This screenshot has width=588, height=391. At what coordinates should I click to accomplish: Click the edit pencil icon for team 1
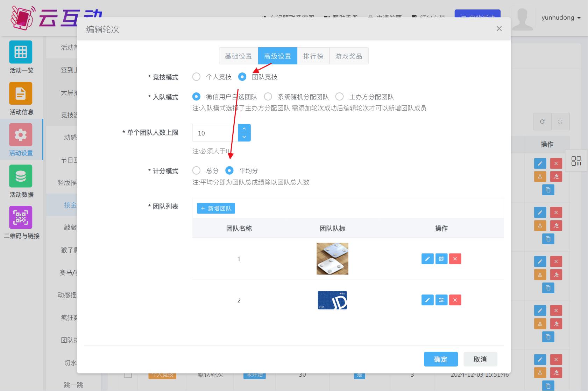(x=427, y=259)
